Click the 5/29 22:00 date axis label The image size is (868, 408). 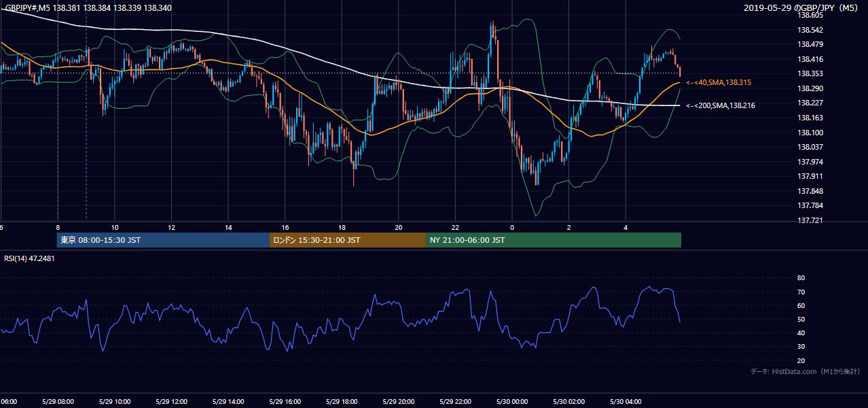[455, 402]
